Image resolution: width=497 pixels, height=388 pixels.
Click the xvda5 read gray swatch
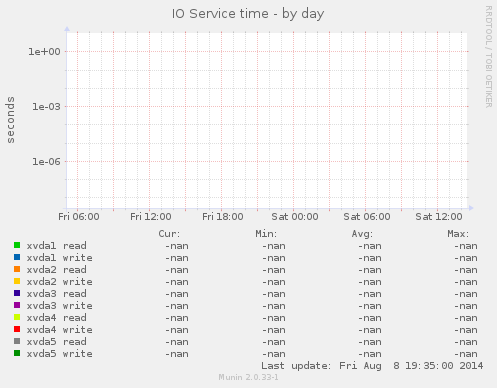pyautogui.click(x=17, y=341)
